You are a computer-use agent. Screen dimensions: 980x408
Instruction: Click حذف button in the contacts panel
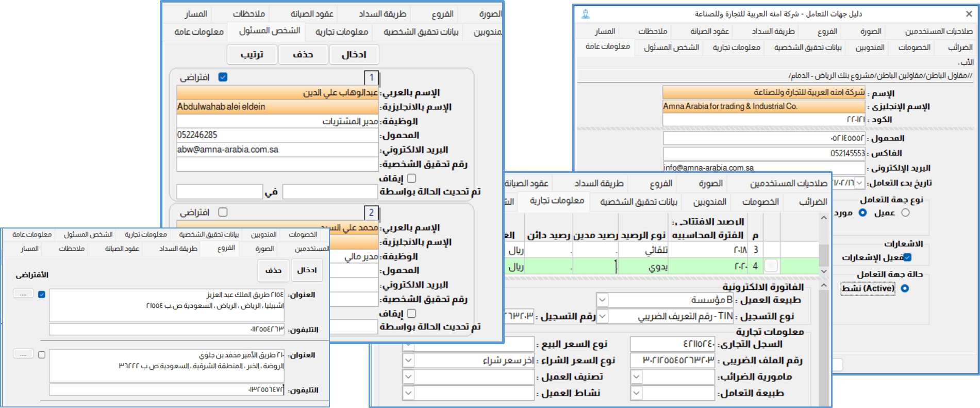(303, 55)
